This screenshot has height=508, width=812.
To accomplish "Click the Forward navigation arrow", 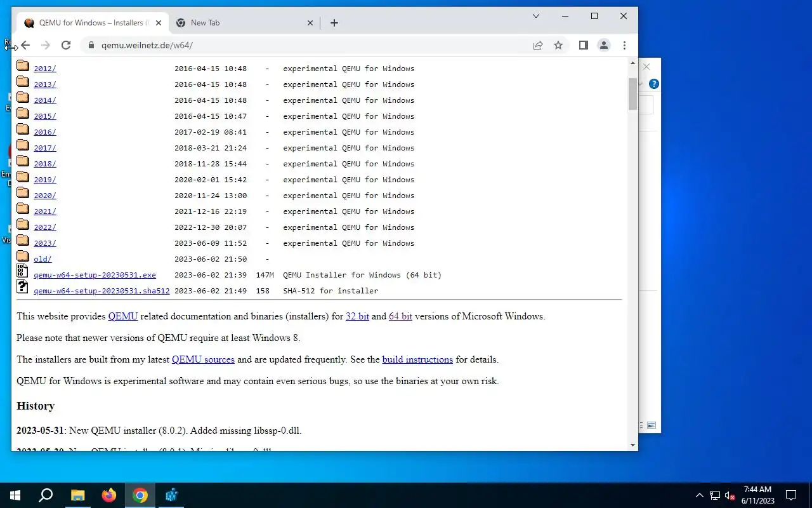I will (46, 45).
